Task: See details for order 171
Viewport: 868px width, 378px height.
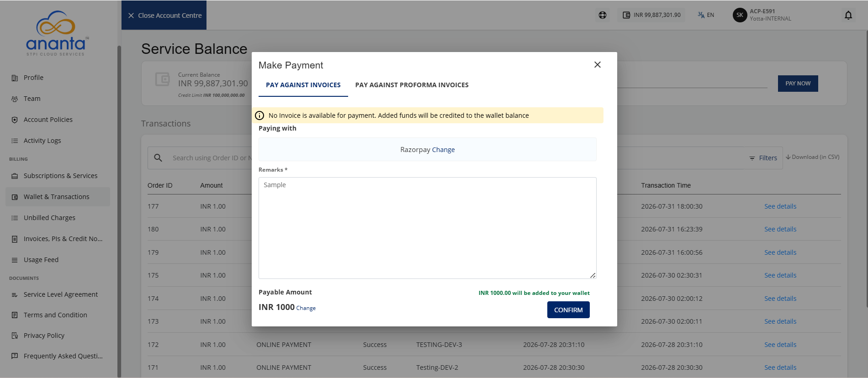Action: 780,367
